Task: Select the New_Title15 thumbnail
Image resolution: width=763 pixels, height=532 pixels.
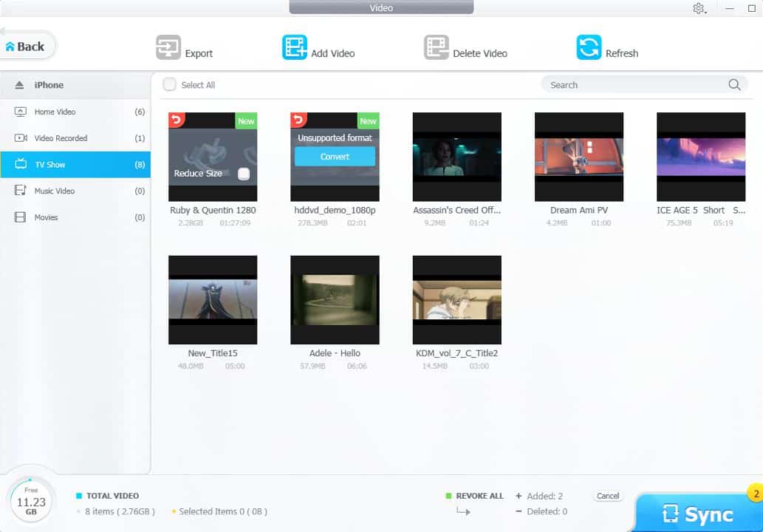Action: (x=213, y=300)
